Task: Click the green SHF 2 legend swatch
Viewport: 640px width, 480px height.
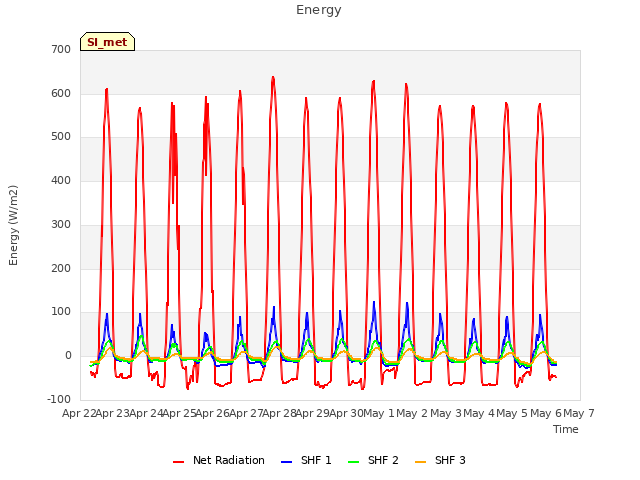Action: (x=353, y=462)
